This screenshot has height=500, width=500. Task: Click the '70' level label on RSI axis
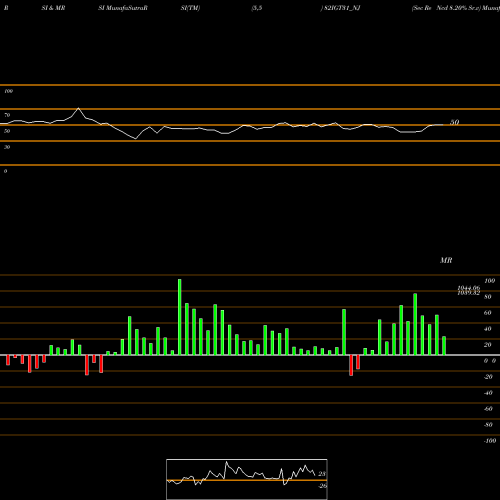point(7,115)
